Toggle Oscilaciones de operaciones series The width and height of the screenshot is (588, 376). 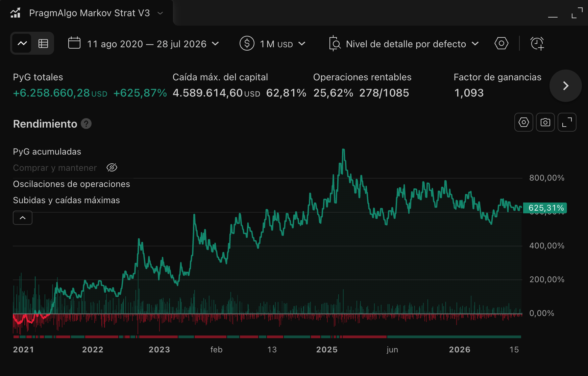(71, 184)
